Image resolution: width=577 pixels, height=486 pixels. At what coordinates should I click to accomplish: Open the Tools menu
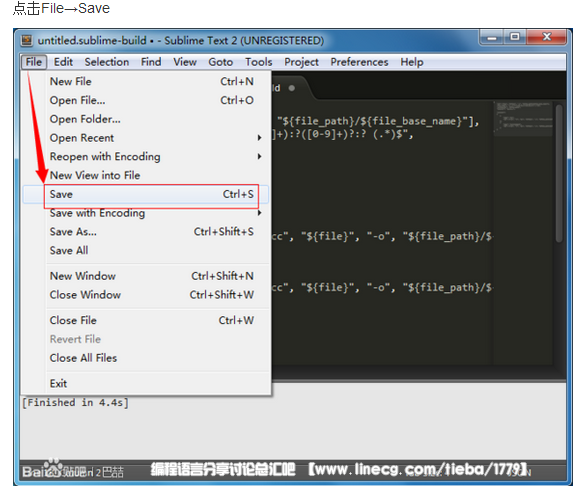(259, 62)
